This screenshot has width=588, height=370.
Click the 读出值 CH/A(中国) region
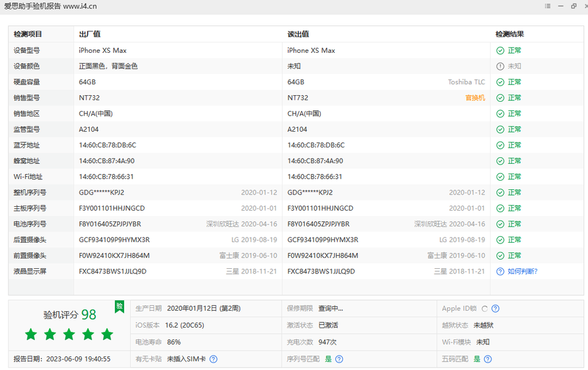(x=304, y=114)
